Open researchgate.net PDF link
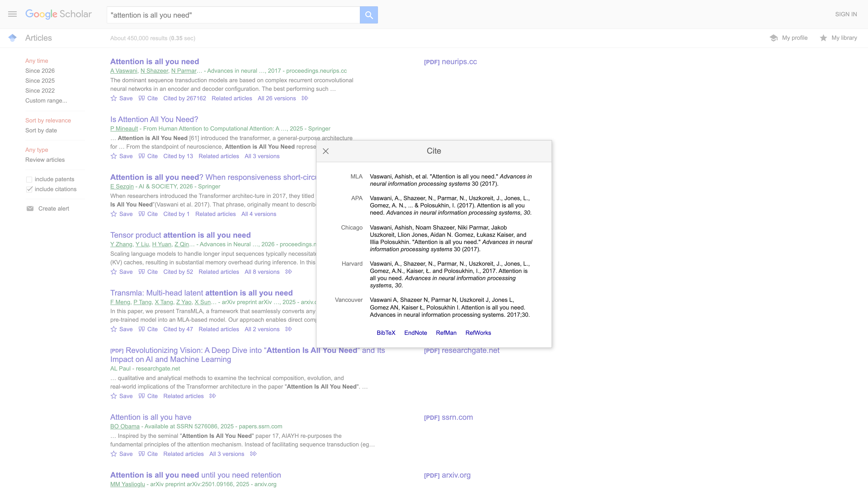 (462, 350)
